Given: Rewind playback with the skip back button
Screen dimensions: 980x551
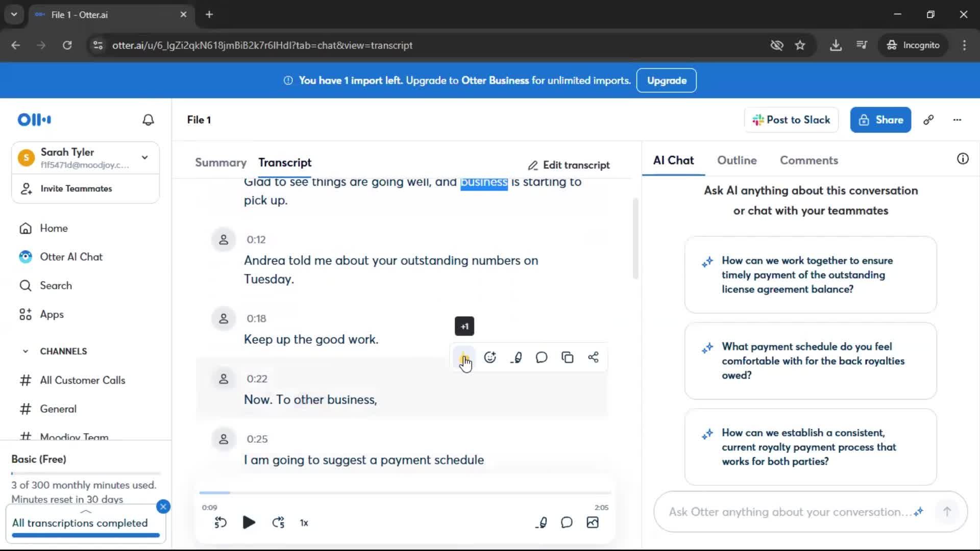Looking at the screenshot, I should pos(220,523).
